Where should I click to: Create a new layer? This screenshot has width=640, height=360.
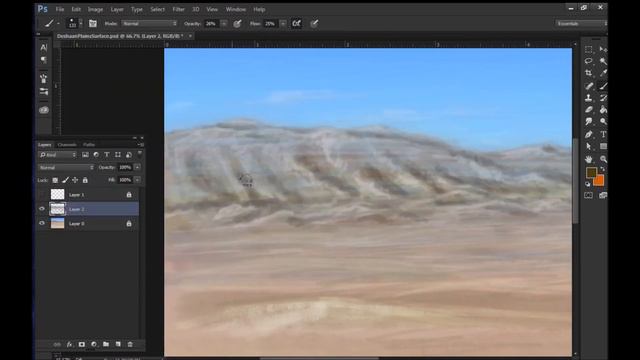[118, 344]
